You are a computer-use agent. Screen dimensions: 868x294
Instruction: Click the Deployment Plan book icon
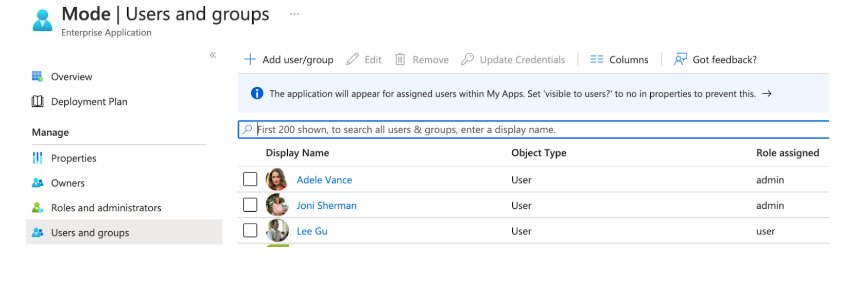(38, 101)
